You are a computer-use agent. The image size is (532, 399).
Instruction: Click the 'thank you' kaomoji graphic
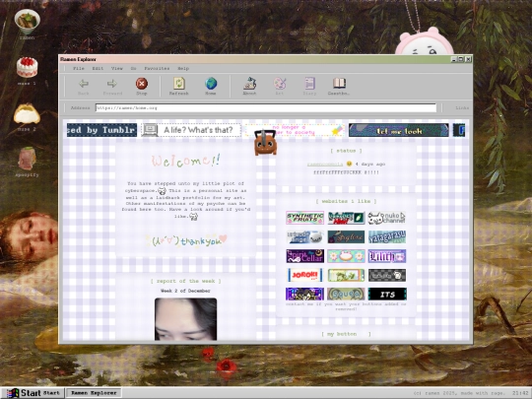[186, 240]
